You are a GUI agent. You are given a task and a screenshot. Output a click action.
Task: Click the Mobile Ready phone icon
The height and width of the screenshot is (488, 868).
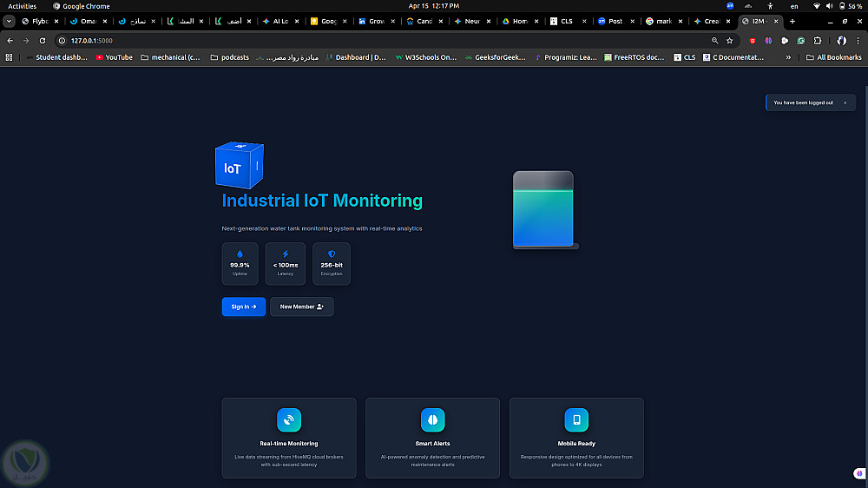tap(576, 420)
